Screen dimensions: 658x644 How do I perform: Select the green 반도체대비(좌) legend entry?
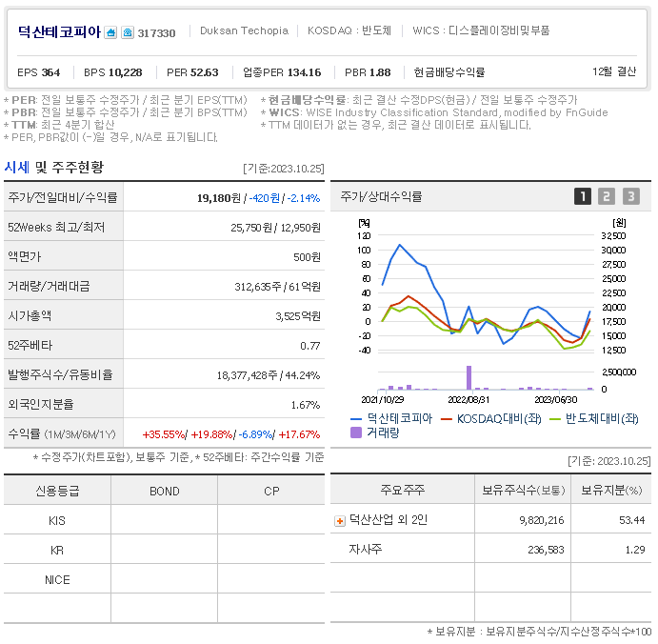[593, 418]
